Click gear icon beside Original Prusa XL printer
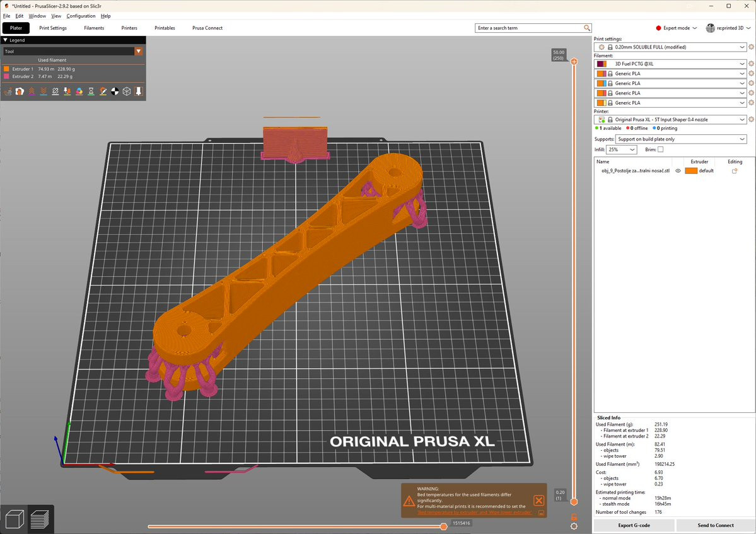 [751, 119]
